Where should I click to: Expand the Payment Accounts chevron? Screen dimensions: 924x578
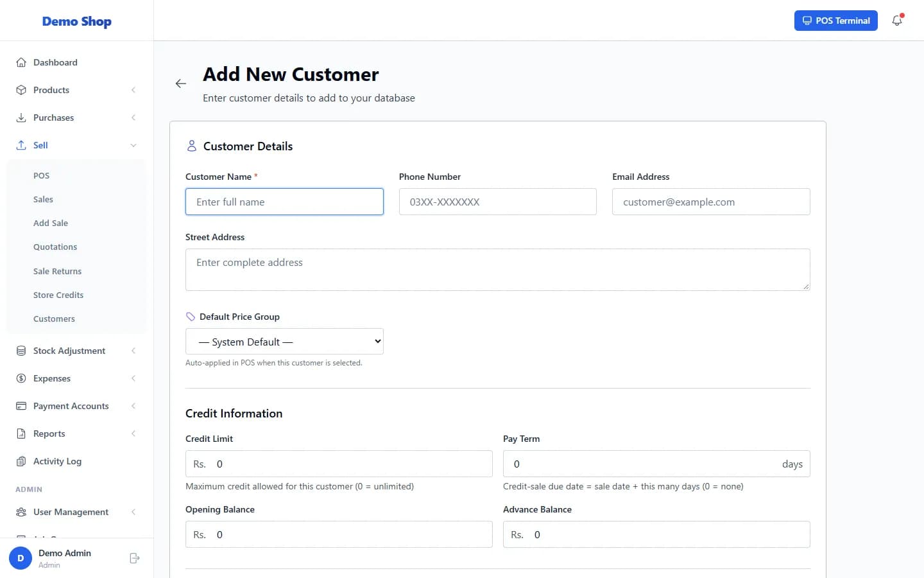pos(133,406)
